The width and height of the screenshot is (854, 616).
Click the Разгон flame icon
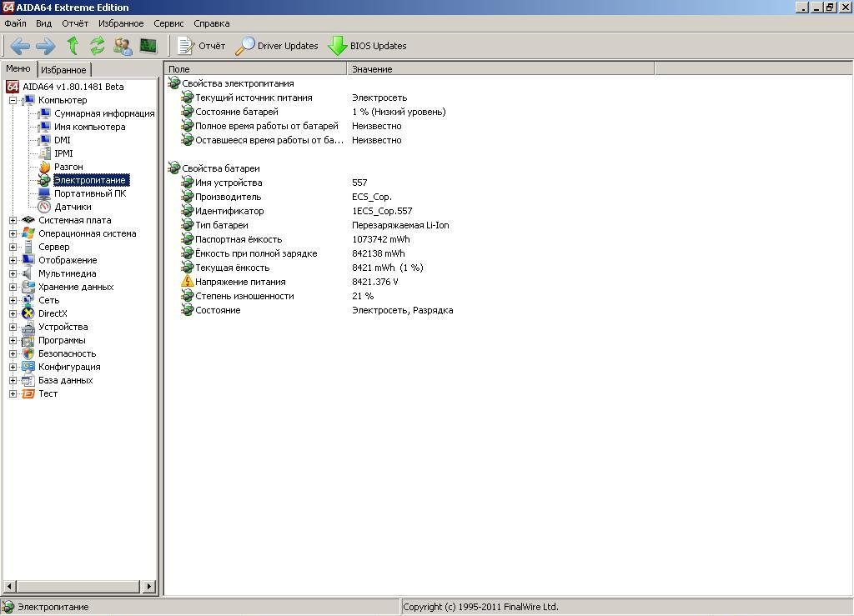pyautogui.click(x=45, y=167)
